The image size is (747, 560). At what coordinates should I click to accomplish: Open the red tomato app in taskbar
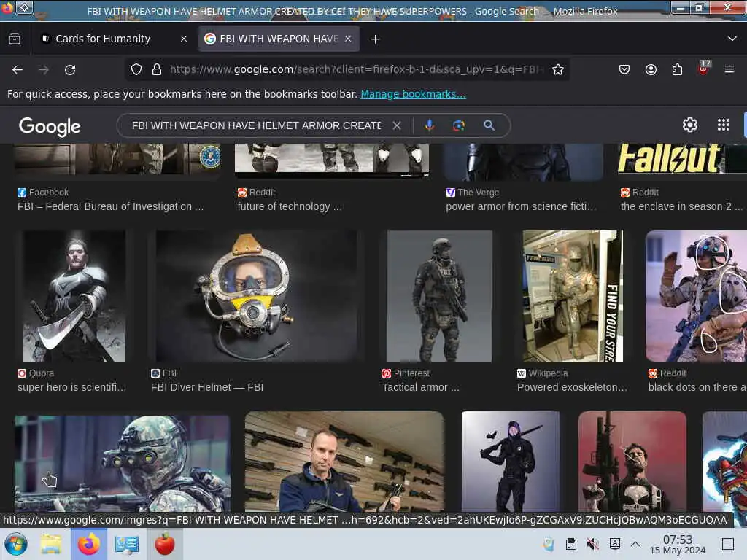[x=165, y=544]
